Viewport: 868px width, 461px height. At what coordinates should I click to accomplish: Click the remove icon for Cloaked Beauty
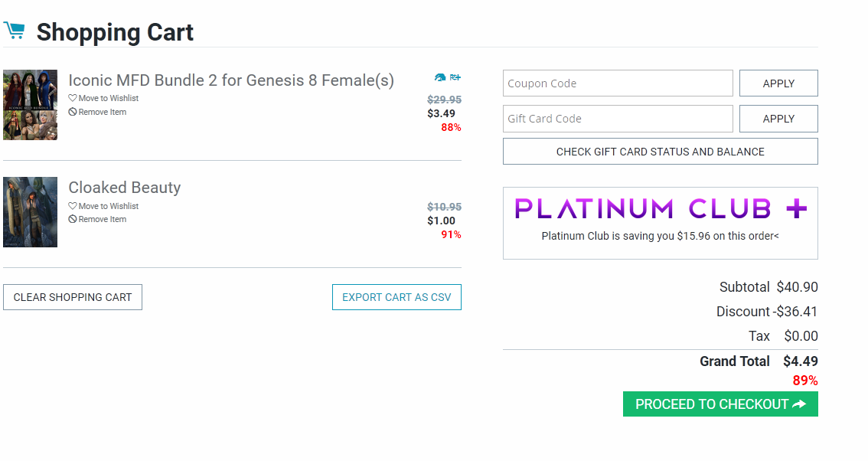tap(73, 219)
